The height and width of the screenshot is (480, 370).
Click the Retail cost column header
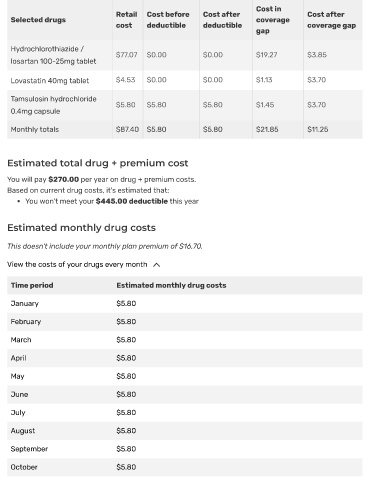pos(126,20)
